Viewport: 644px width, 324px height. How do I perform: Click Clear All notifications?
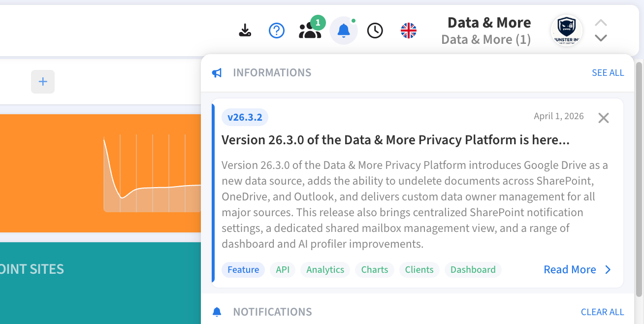click(602, 312)
